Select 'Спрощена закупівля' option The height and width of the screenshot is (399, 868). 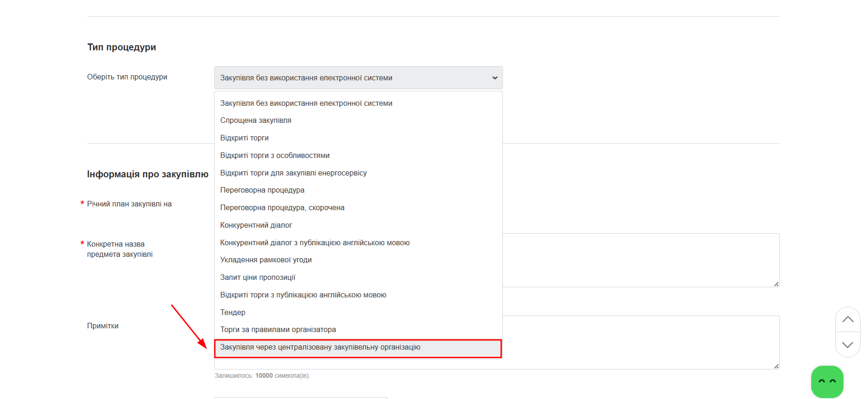pyautogui.click(x=255, y=121)
